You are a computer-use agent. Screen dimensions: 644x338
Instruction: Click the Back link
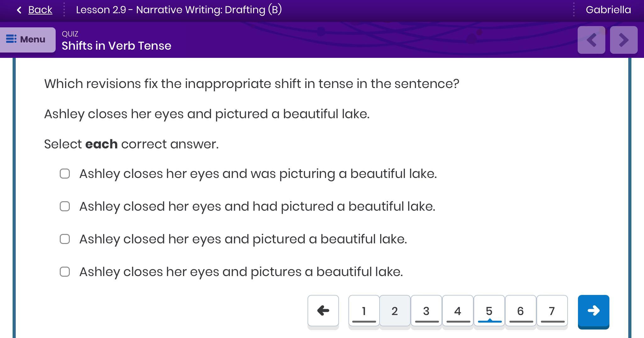point(40,10)
